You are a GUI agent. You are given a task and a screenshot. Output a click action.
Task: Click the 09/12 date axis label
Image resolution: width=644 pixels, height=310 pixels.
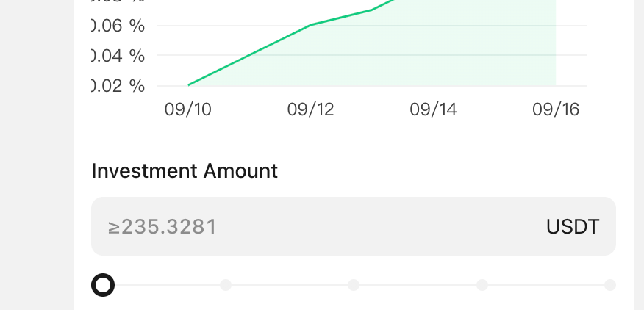[x=310, y=109]
